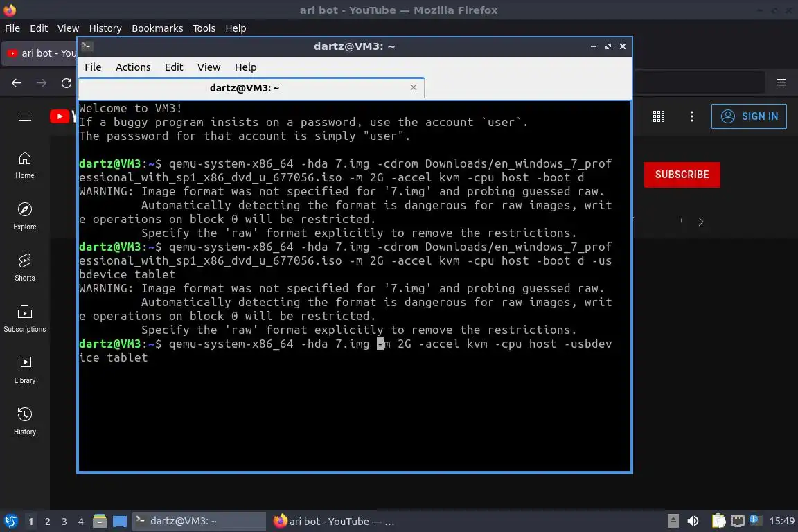The width and height of the screenshot is (798, 532).
Task: Open Firefox application hamburger menu
Action: [781, 82]
